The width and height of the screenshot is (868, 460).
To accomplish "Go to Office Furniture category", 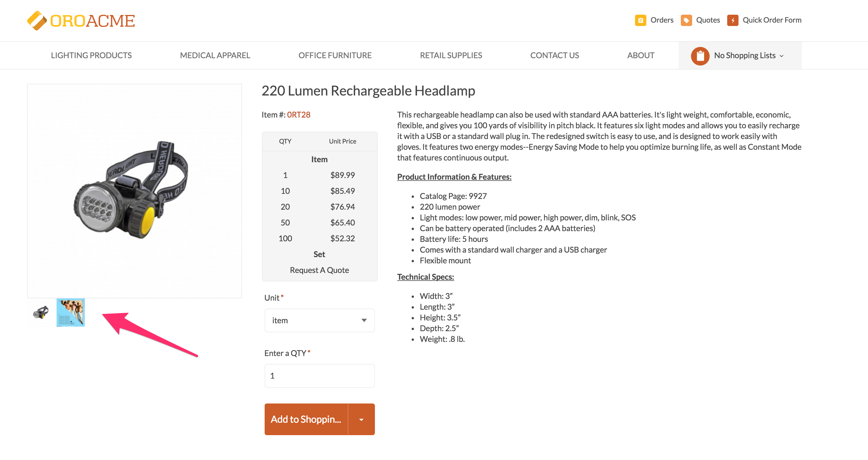I will 334,56.
